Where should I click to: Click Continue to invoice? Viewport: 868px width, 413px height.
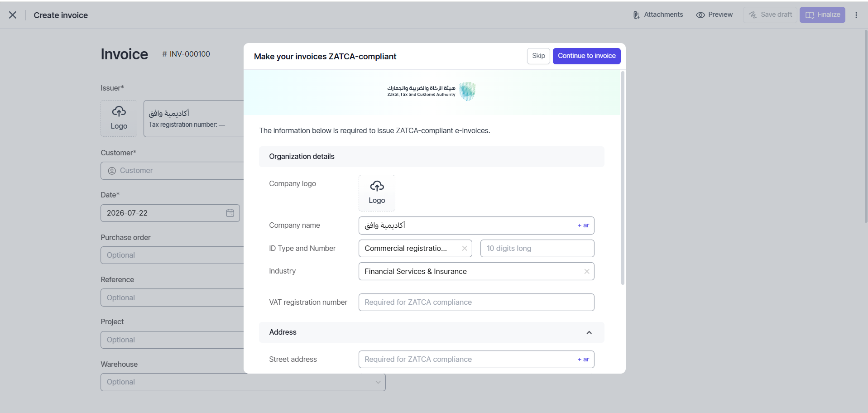point(586,56)
